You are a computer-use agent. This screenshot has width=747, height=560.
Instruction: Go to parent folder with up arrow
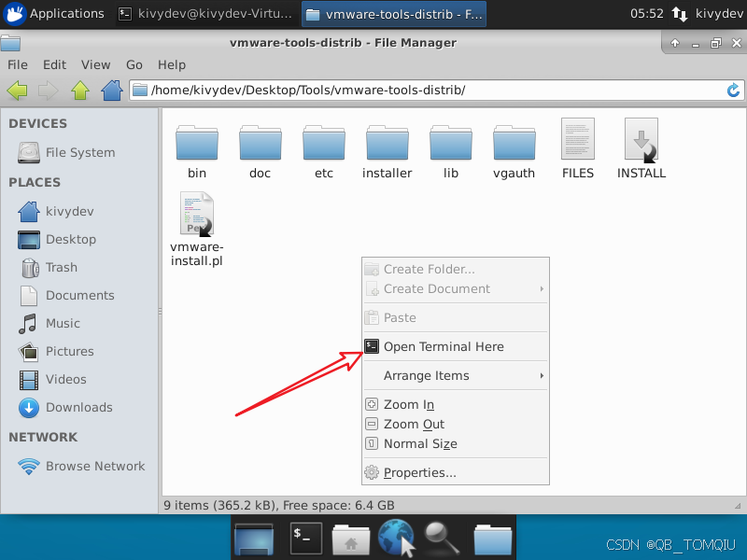(x=80, y=90)
